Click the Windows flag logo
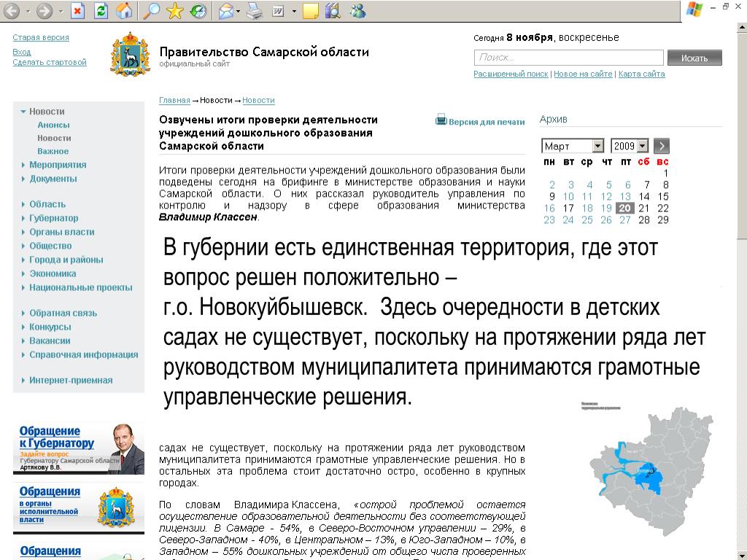Image resolution: width=747 pixels, height=560 pixels. pyautogui.click(x=694, y=9)
